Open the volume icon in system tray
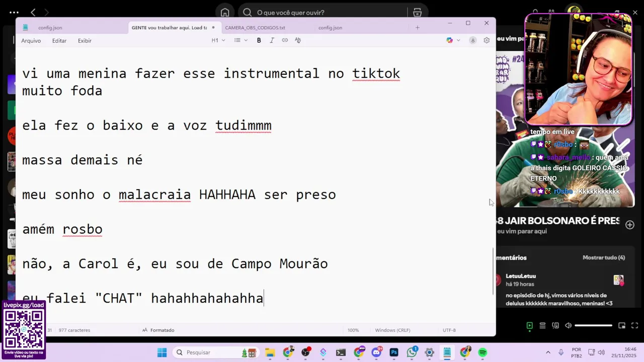This screenshot has width=644, height=362. click(602, 352)
